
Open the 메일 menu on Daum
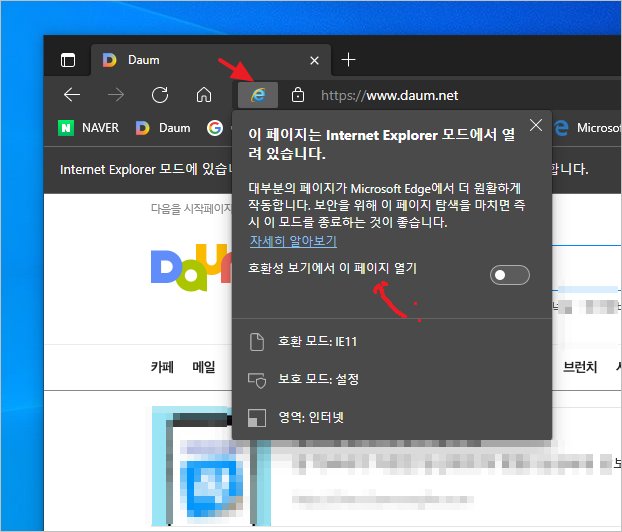204,367
